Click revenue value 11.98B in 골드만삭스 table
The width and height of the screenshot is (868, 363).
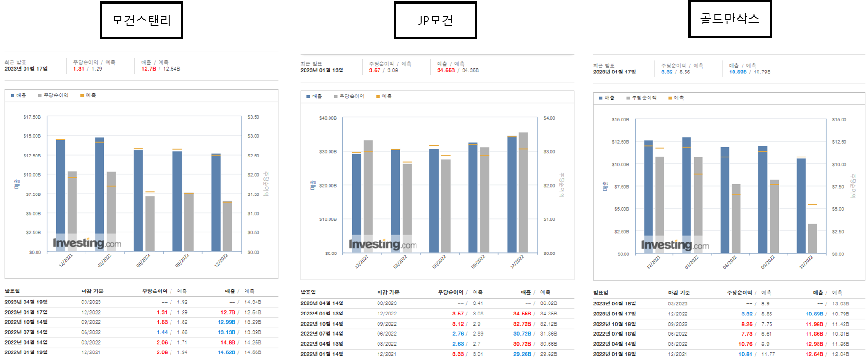pyautogui.click(x=815, y=324)
